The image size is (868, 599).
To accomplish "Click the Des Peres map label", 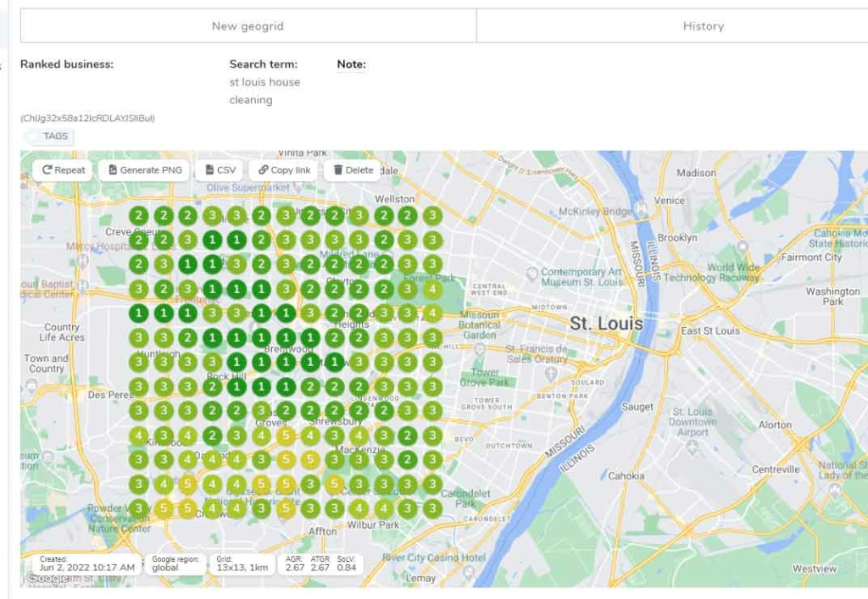I will pyautogui.click(x=111, y=395).
